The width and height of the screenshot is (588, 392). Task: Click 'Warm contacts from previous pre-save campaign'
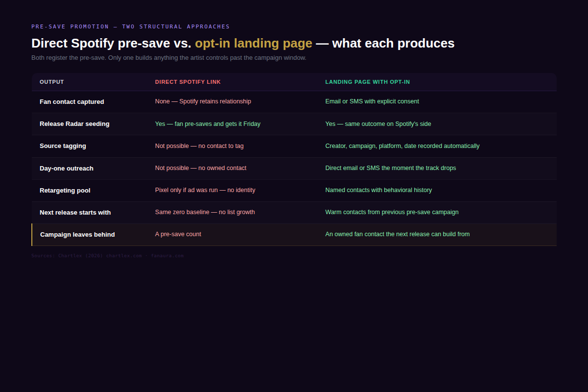coord(392,212)
